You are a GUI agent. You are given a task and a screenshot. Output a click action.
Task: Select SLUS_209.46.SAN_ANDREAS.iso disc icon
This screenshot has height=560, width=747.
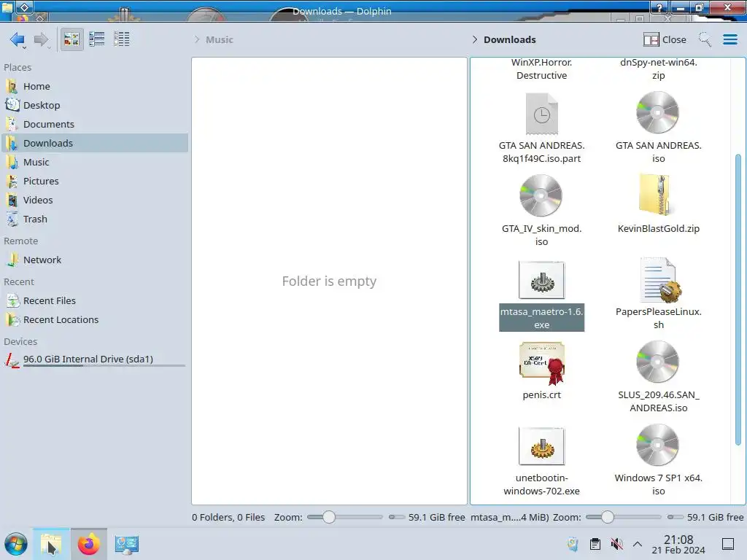(x=658, y=362)
